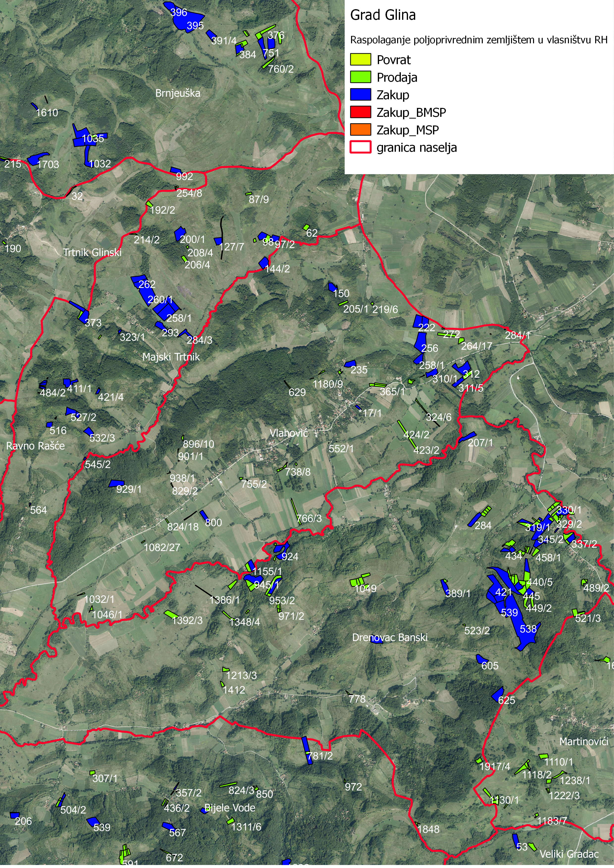Click the blue Zakup legend swatch

[x=361, y=95]
